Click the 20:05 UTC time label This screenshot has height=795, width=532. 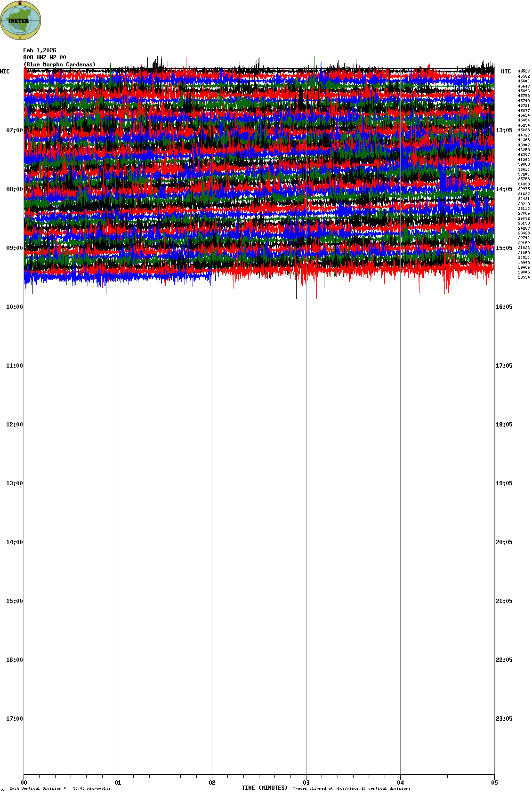coord(504,542)
